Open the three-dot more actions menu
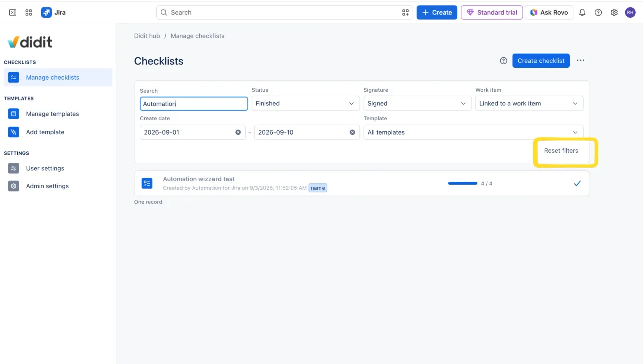Image resolution: width=643 pixels, height=364 pixels. coord(580,60)
